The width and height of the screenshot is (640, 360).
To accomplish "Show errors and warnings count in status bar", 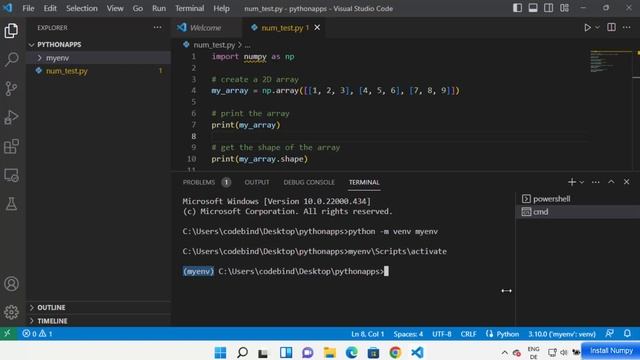I will [x=37, y=333].
